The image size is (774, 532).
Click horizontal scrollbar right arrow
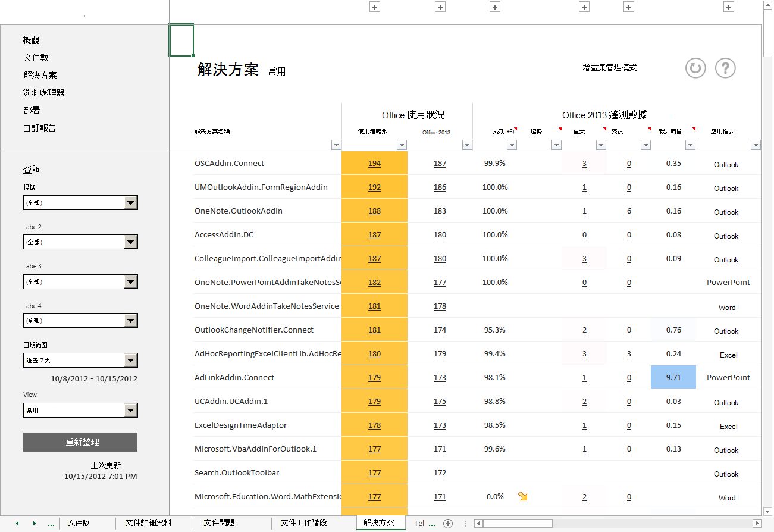point(757,524)
